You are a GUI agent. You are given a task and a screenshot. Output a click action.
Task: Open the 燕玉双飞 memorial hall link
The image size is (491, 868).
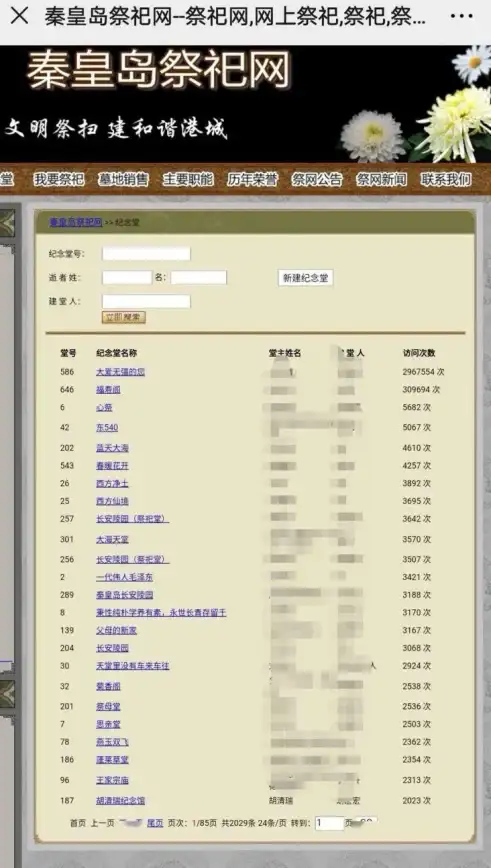pyautogui.click(x=112, y=742)
